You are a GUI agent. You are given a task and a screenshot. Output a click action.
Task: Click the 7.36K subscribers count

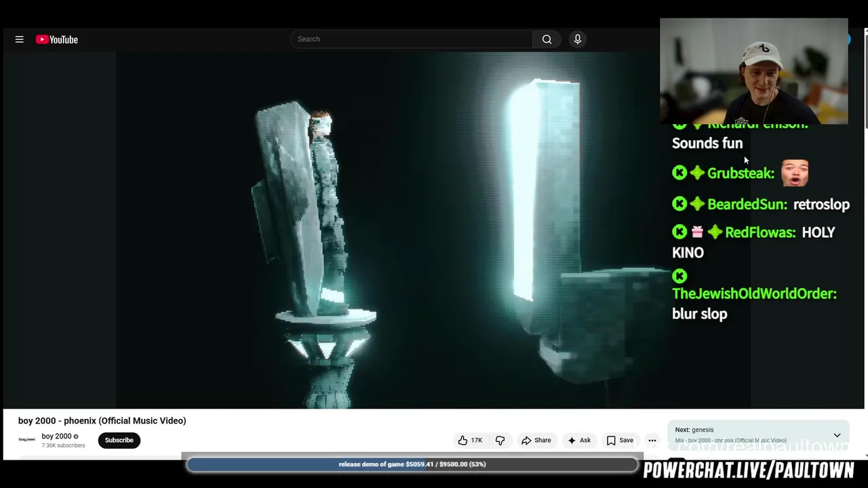[x=63, y=445]
